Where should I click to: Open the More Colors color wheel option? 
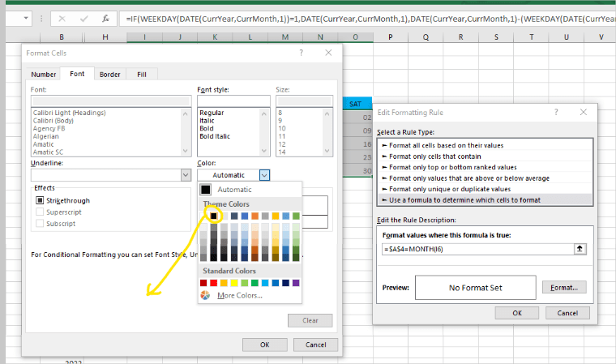(x=231, y=295)
